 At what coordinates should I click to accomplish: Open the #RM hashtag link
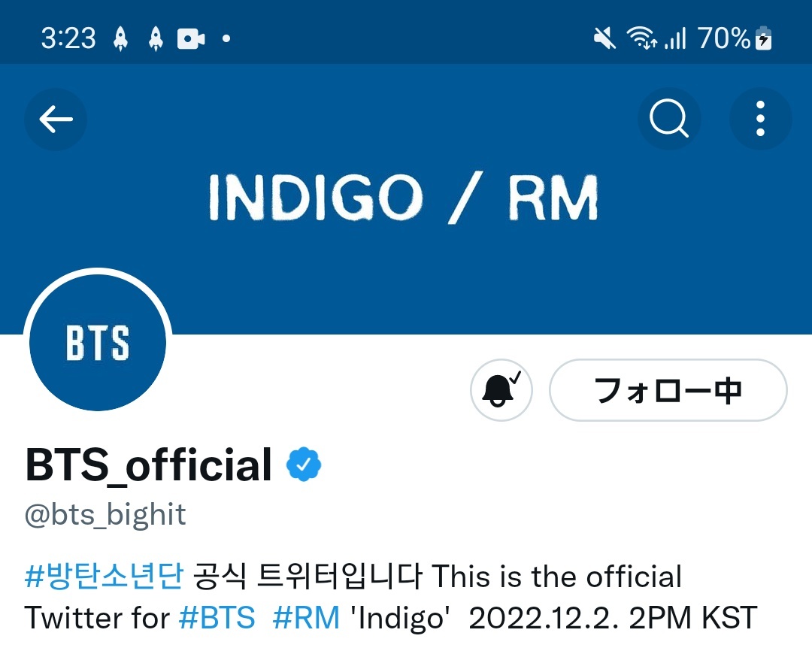pyautogui.click(x=306, y=617)
